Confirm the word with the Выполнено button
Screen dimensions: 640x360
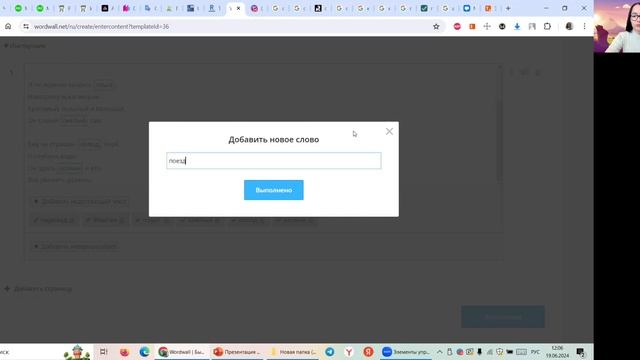tap(274, 190)
